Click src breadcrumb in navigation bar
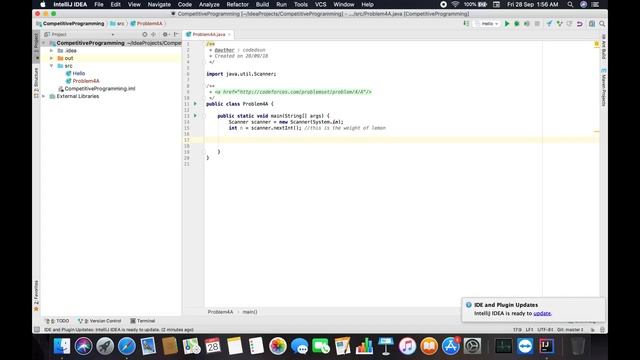This screenshot has height=360, width=640. (x=117, y=24)
